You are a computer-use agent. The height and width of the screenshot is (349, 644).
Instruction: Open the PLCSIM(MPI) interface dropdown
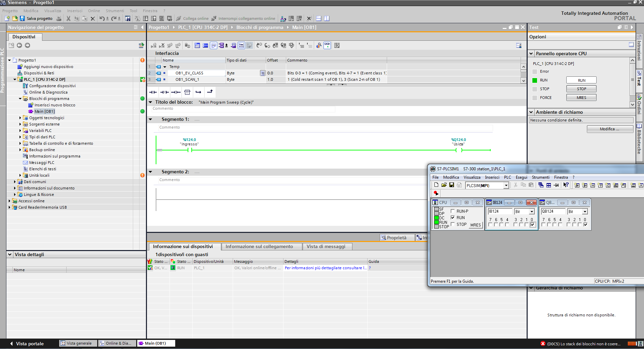[x=506, y=185]
